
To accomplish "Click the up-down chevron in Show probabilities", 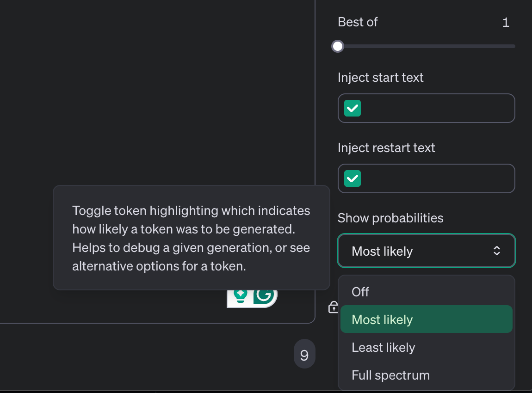I will coord(496,251).
